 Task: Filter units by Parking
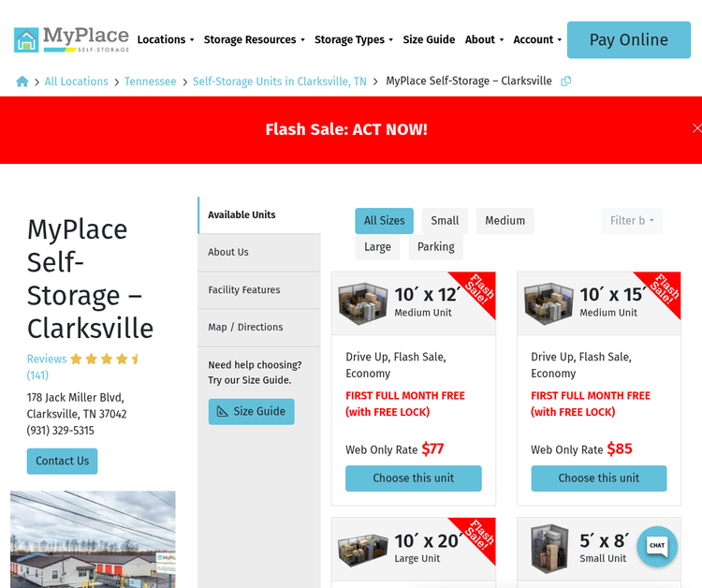[435, 247]
